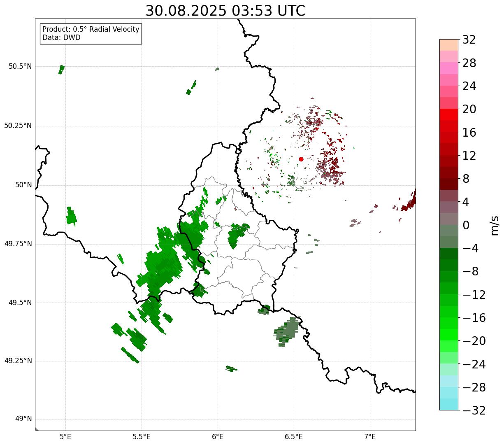Click the peach swatch atop the colorbar
This screenshot has height=445, width=504.
pyautogui.click(x=449, y=45)
